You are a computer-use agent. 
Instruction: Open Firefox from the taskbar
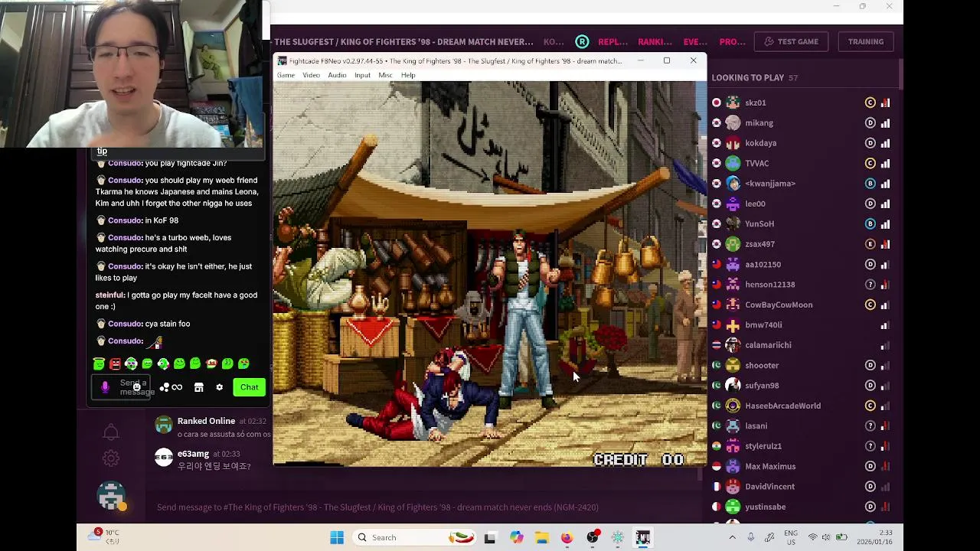coord(567,537)
